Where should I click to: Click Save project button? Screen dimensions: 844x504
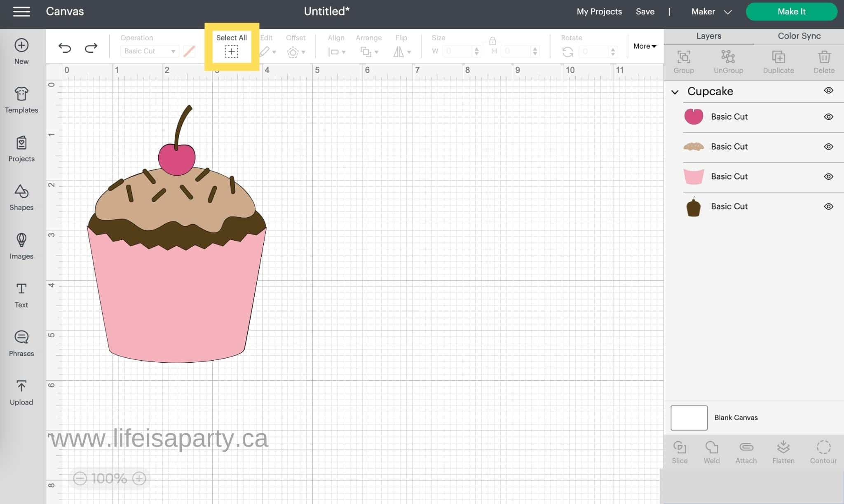click(645, 12)
